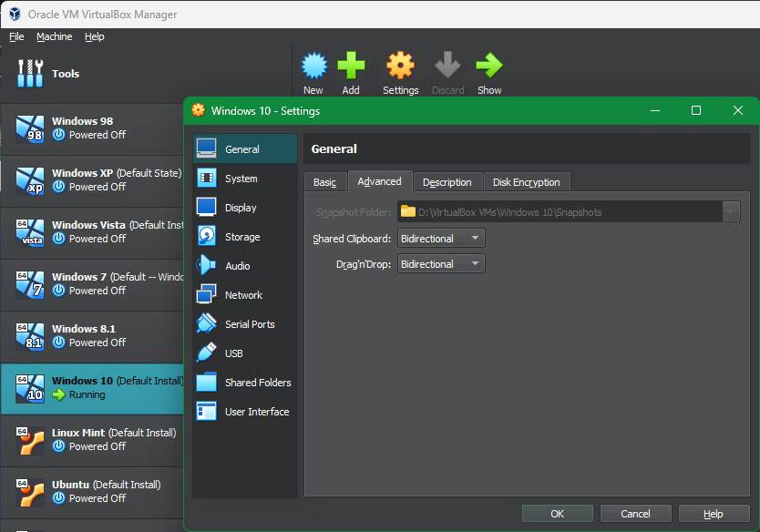760x532 pixels.
Task: Click the General heading in settings pane
Action: (x=334, y=148)
